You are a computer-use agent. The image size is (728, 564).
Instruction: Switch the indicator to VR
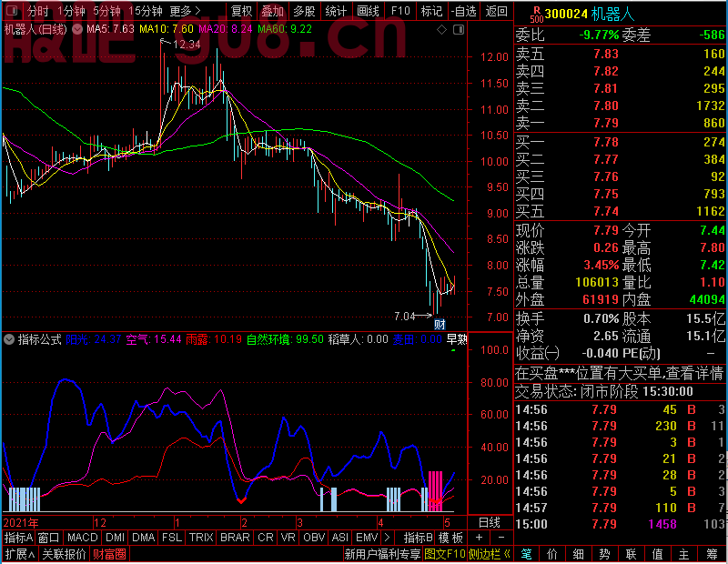click(x=288, y=538)
